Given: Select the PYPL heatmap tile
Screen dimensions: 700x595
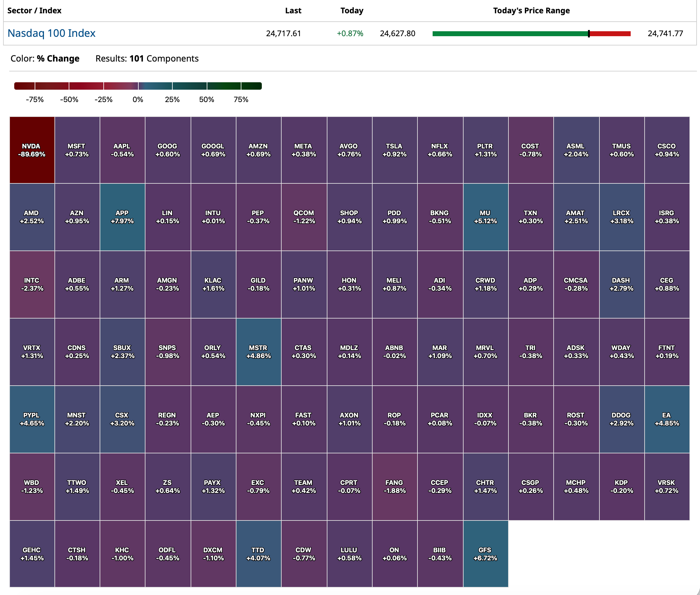Looking at the screenshot, I should 32,419.
